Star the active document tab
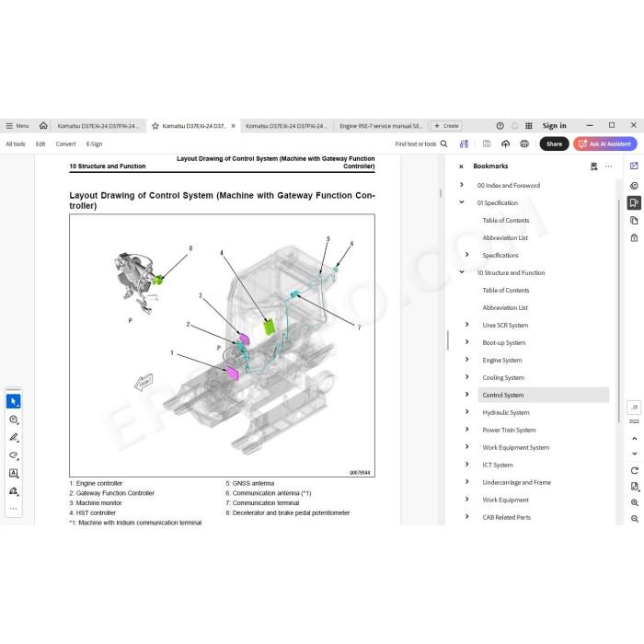Viewport: 644px width, 644px height. 155,126
